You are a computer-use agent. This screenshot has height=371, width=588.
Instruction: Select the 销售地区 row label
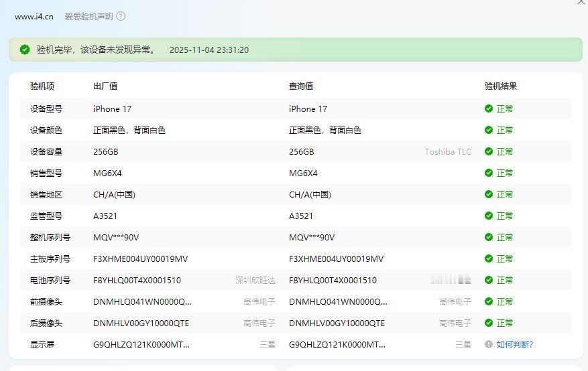point(46,194)
